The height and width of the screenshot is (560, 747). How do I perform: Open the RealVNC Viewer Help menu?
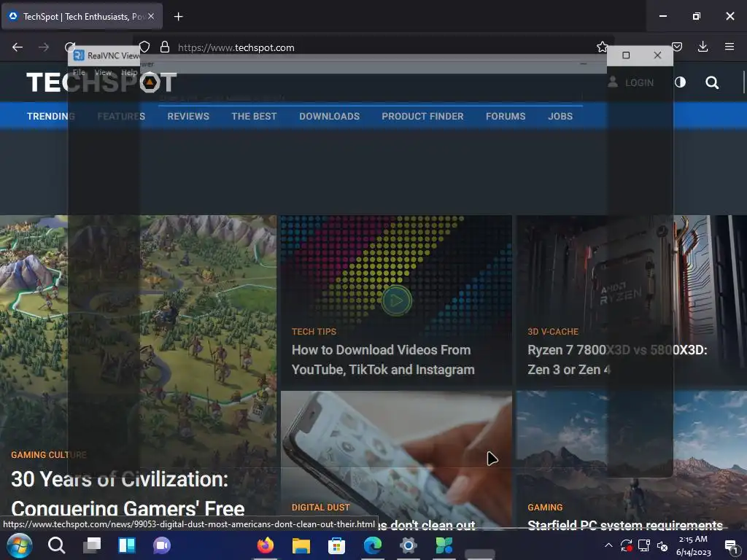129,72
